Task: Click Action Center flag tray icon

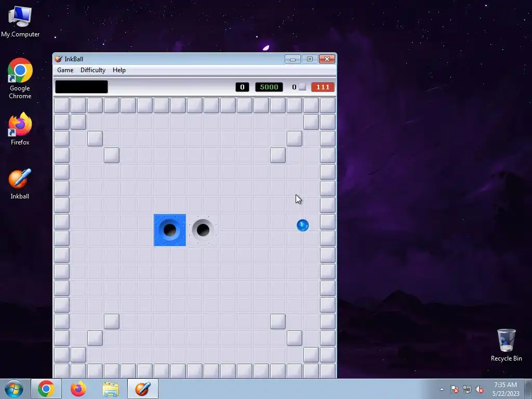Action: pos(455,389)
